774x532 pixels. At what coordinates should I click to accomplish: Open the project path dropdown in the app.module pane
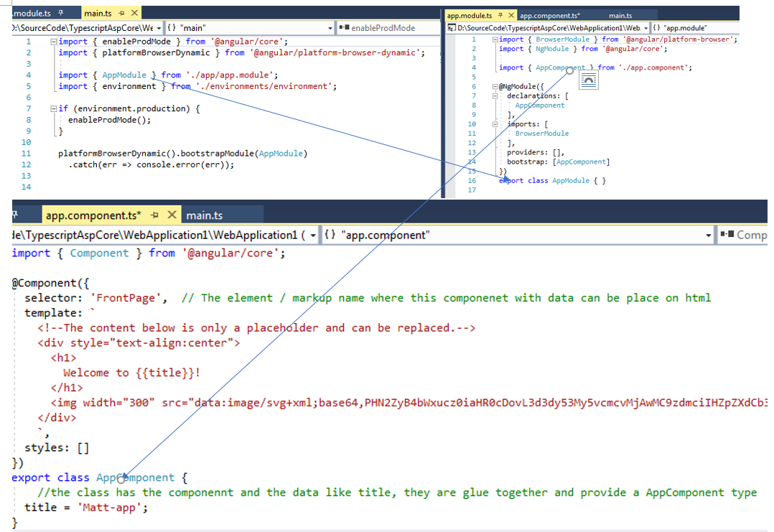pyautogui.click(x=645, y=28)
